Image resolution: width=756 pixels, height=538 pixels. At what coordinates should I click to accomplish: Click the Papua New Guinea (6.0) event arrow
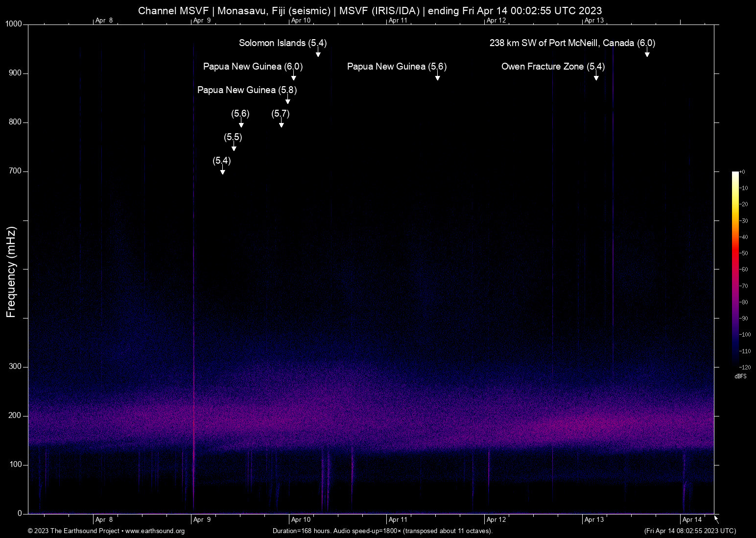(x=294, y=77)
